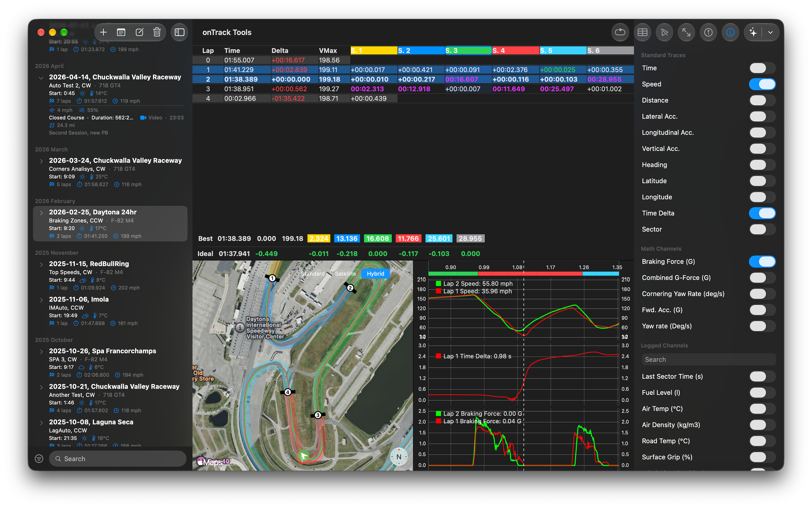The image size is (812, 508).
Task: Click the Video camera icon in session details
Action: point(143,118)
